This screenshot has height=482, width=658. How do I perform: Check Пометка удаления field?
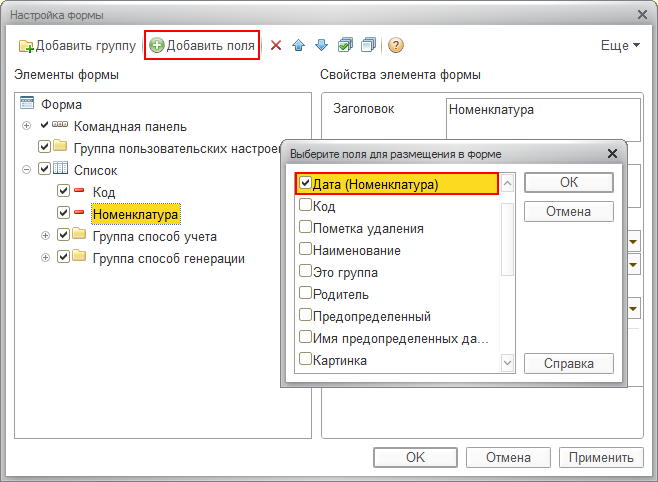(305, 227)
